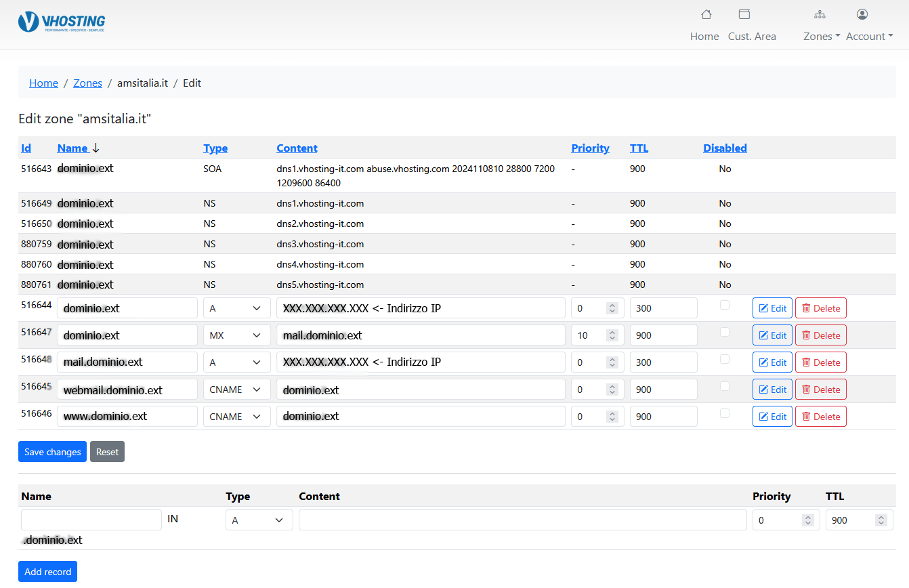Focus Content field of record 516648

tap(421, 362)
